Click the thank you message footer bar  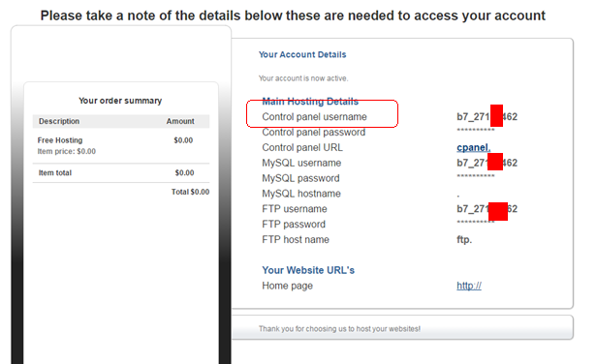402,328
